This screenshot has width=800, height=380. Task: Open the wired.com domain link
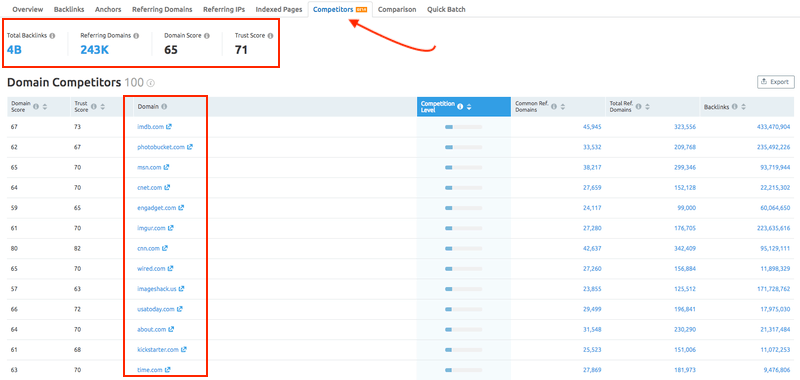pyautogui.click(x=152, y=268)
